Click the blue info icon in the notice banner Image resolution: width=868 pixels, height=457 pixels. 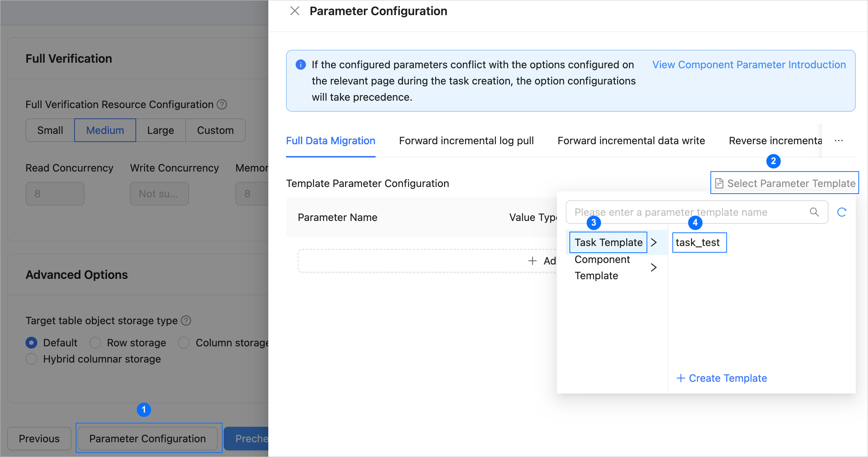(301, 65)
